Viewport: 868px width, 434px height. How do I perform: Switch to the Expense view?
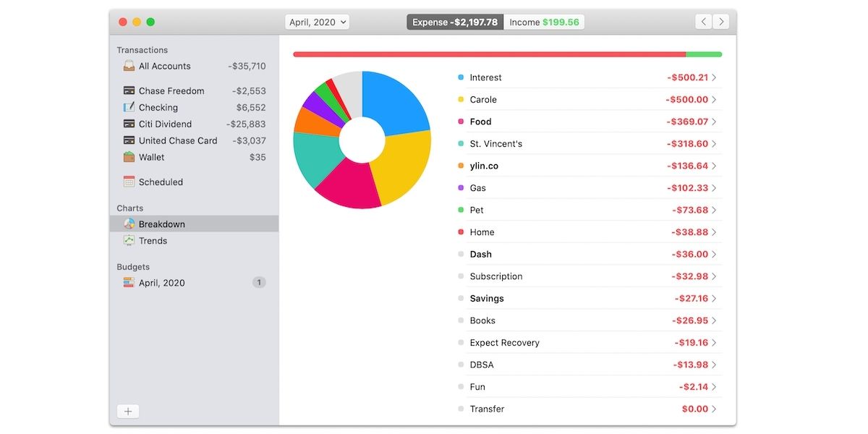coord(454,22)
